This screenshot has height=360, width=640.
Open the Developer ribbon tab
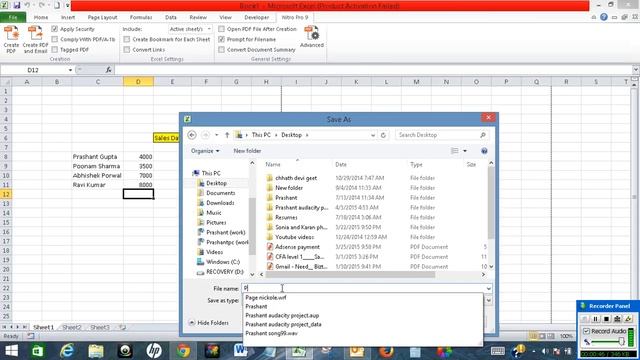257,17
